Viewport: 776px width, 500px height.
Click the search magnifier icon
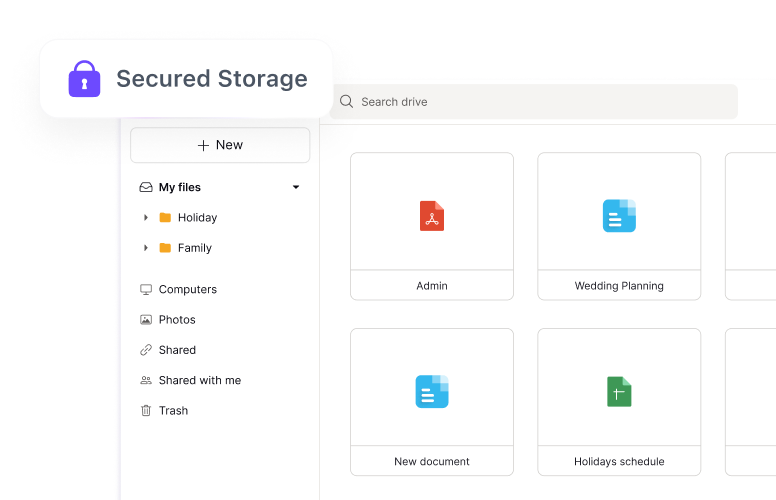(x=346, y=102)
